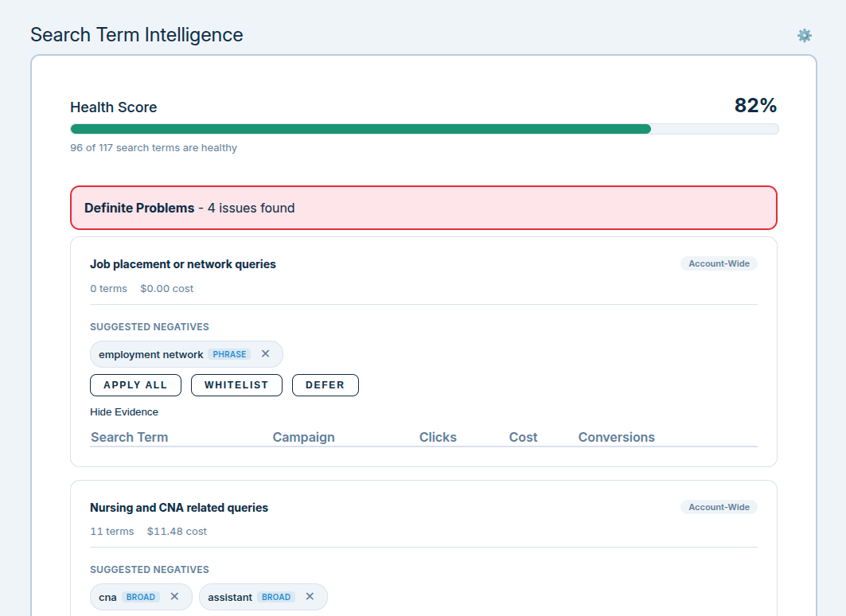Click the Job placement or network queries title
Screen dimensions: 846x616
coord(183,264)
